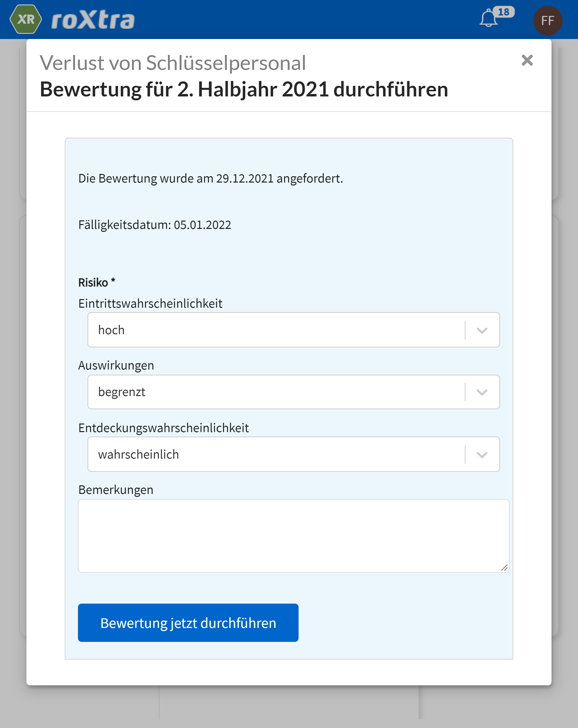Click the green XR hexagon logo

point(26,20)
